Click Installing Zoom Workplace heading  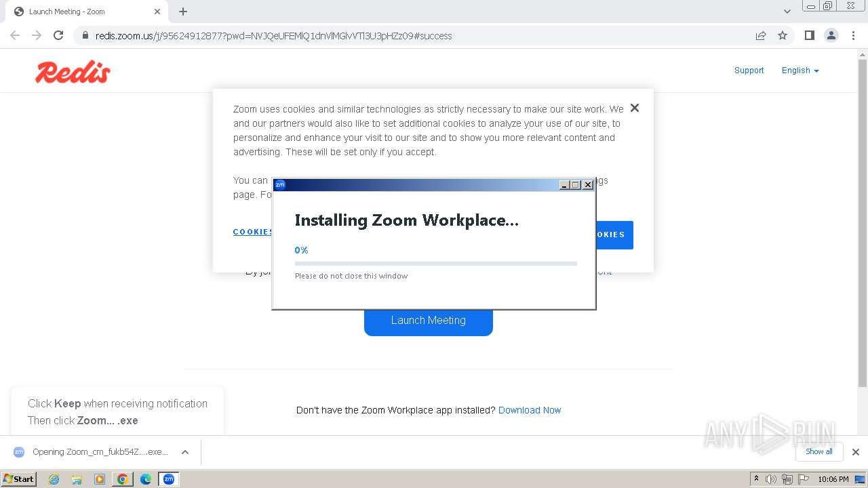point(407,220)
